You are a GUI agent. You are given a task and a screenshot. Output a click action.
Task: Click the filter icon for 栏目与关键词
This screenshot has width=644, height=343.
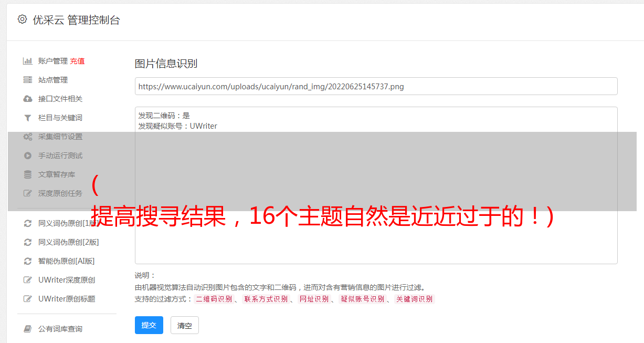coord(28,118)
